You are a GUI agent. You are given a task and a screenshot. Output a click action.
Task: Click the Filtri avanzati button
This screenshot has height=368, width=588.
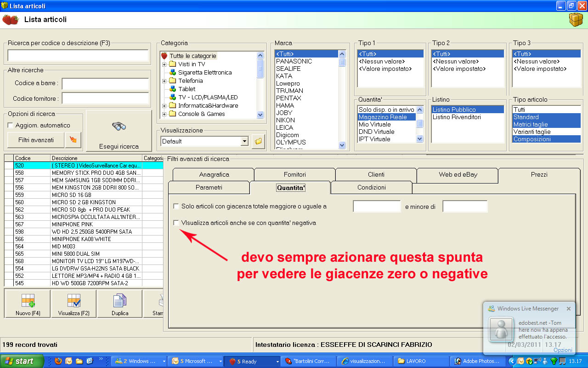(x=36, y=140)
